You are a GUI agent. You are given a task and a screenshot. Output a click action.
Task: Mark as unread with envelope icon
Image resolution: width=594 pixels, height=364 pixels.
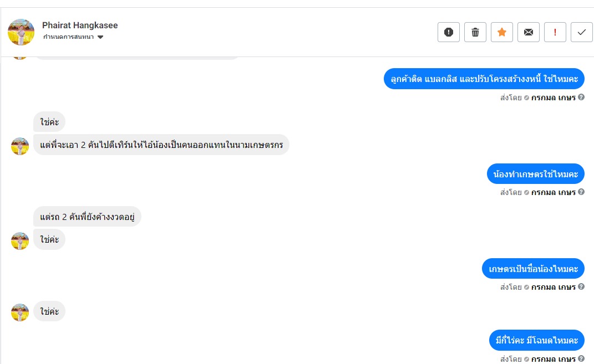pyautogui.click(x=529, y=32)
